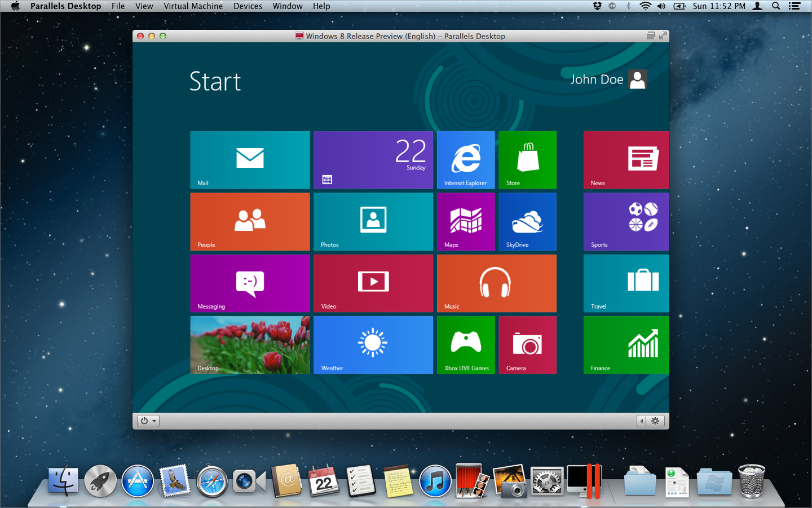Viewport: 812px width, 508px height.
Task: Open Photo Booth in the Dock
Action: coord(472,481)
